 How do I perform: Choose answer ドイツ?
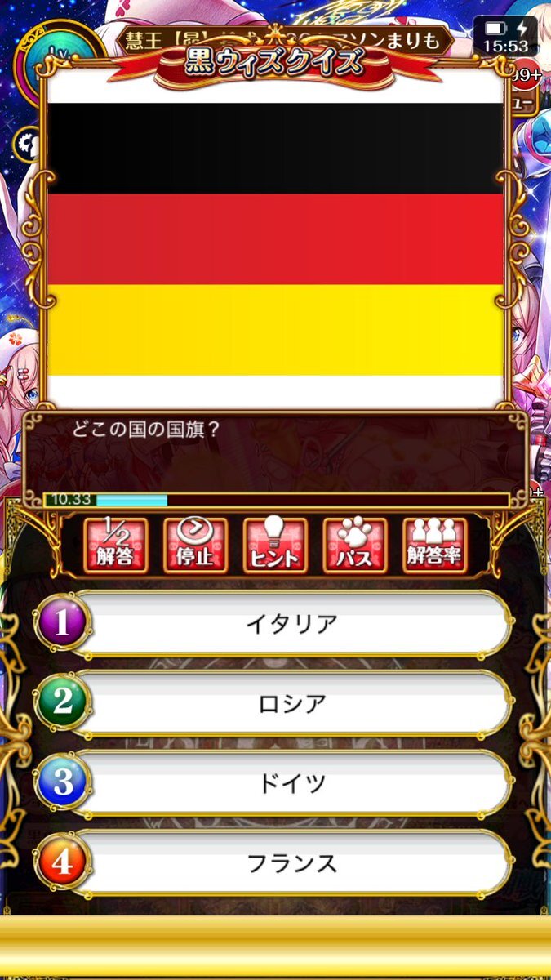point(292,784)
